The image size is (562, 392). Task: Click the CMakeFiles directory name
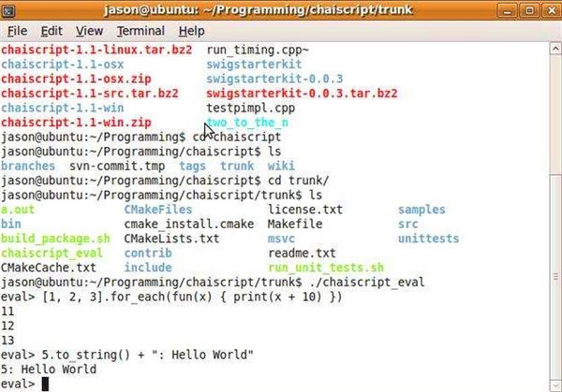point(158,210)
